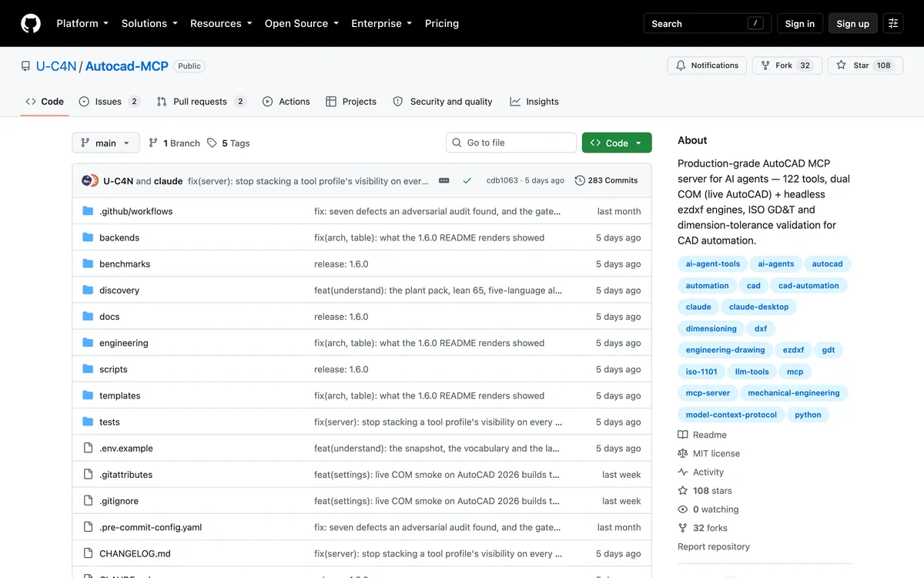Viewport: 924px width, 578px height.
Task: Click the templates folder icon
Action: click(88, 395)
